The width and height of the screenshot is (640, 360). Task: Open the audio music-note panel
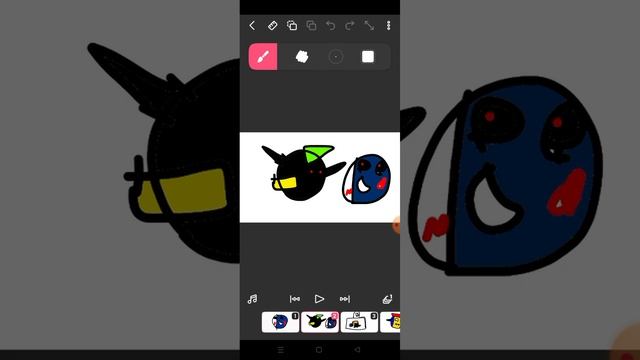[x=252, y=299]
